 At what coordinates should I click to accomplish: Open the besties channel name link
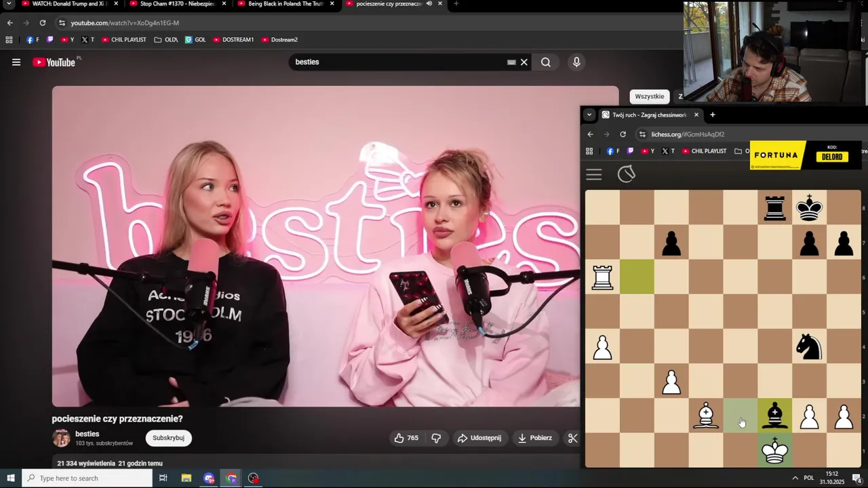[87, 434]
